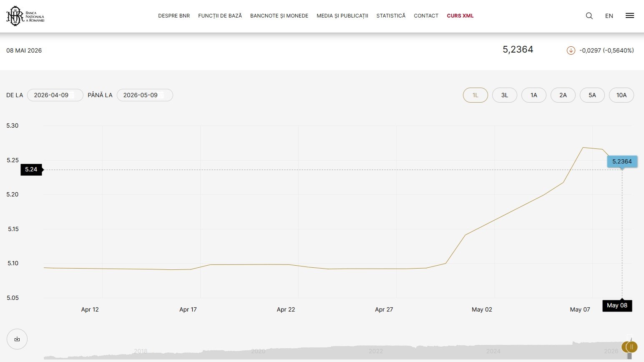
Task: Open the PÂNĂ LA end date picker
Action: click(x=145, y=95)
